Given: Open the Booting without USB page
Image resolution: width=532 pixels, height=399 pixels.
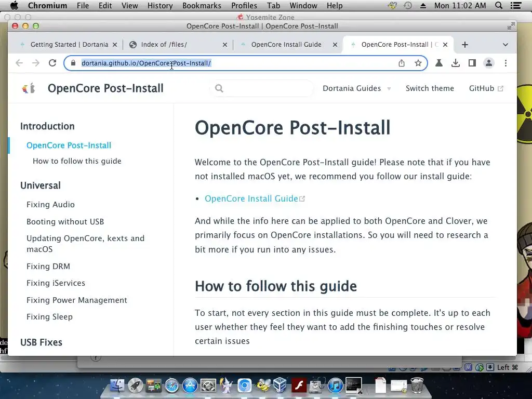Looking at the screenshot, I should (65, 221).
